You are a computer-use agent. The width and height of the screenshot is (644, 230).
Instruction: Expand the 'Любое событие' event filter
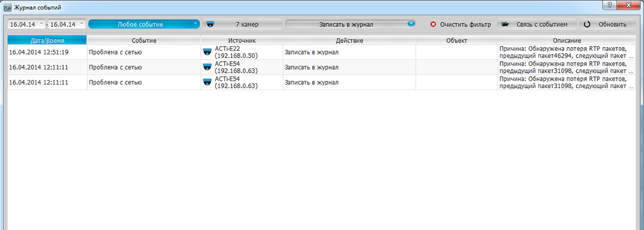tap(144, 24)
